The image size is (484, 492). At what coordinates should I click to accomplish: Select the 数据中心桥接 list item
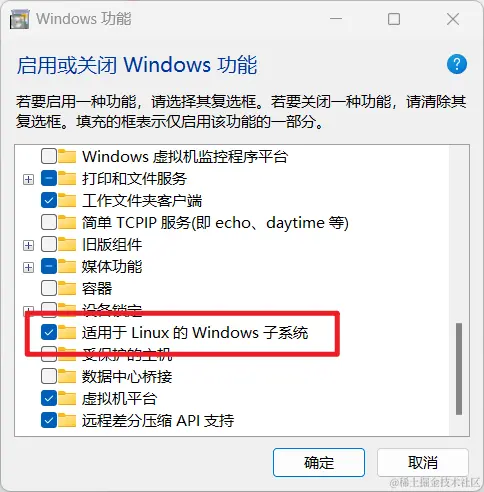127,377
